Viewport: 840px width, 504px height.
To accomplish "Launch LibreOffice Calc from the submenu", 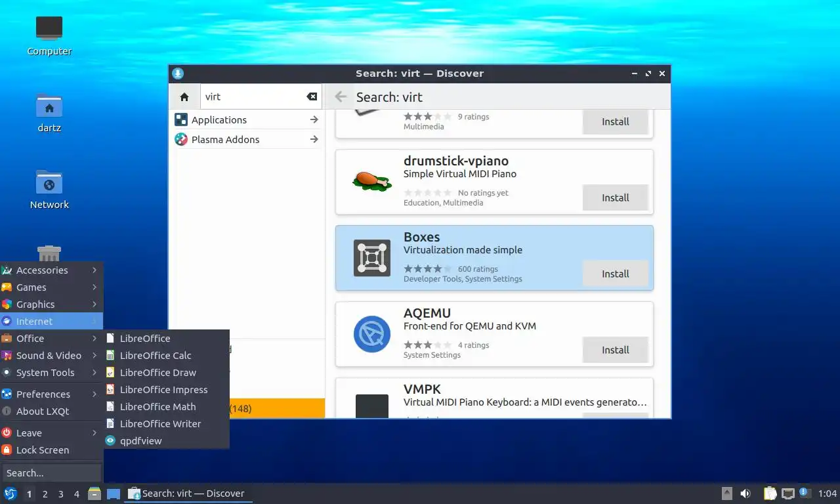I will [x=166, y=356].
